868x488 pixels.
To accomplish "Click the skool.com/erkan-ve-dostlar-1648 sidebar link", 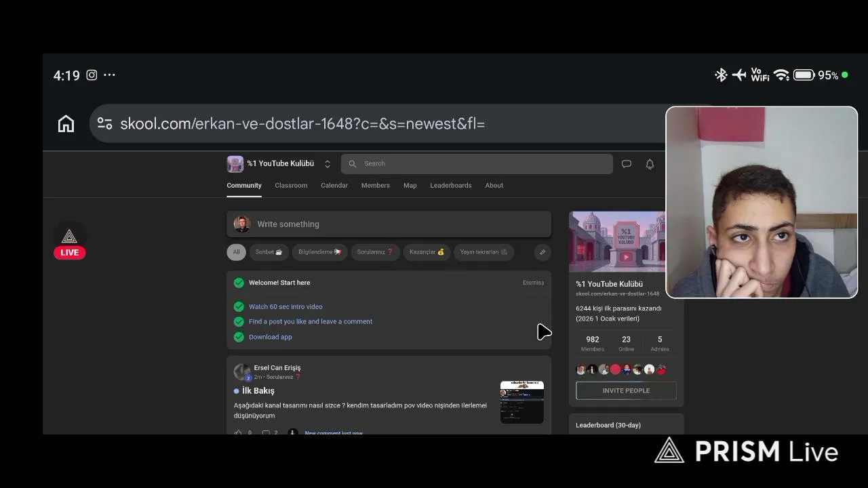I will pyautogui.click(x=618, y=294).
